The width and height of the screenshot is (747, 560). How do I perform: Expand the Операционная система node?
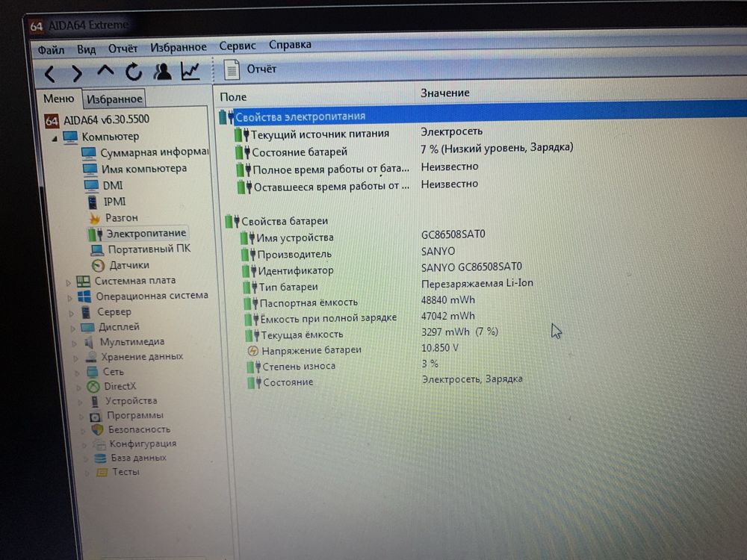tap(69, 298)
